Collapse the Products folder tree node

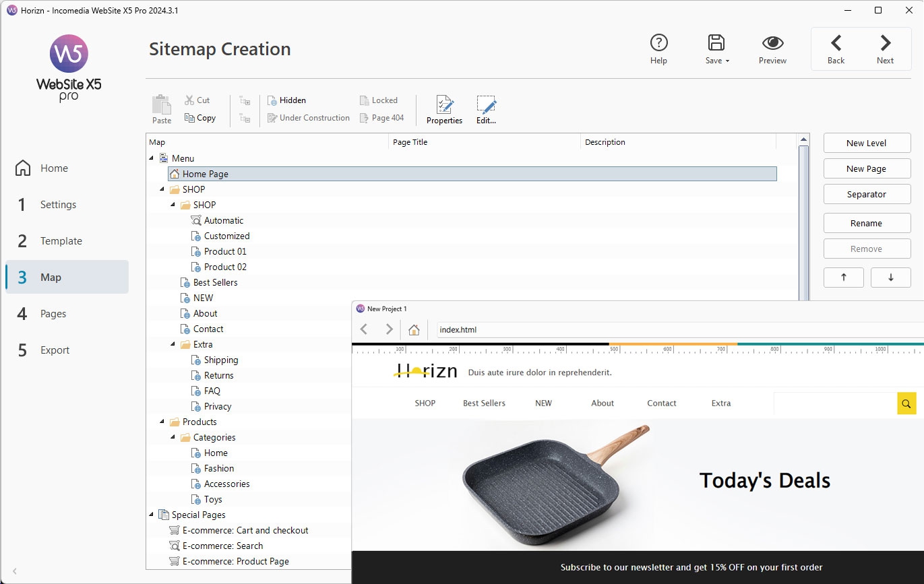(x=162, y=422)
